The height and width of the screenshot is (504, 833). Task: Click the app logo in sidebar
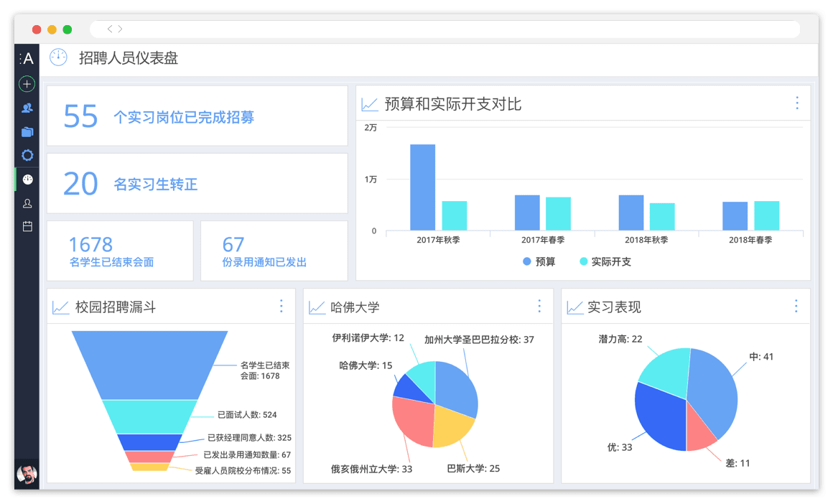click(x=27, y=58)
